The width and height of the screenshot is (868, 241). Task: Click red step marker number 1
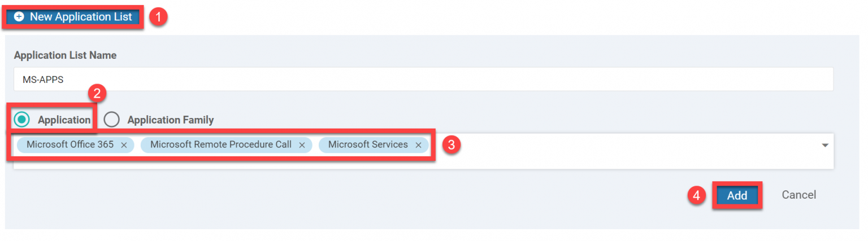158,17
